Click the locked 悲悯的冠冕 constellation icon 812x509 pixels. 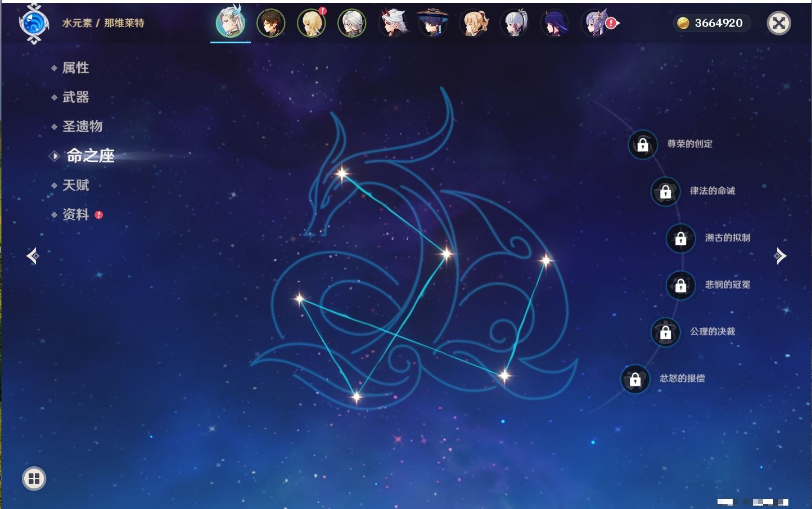click(x=680, y=285)
